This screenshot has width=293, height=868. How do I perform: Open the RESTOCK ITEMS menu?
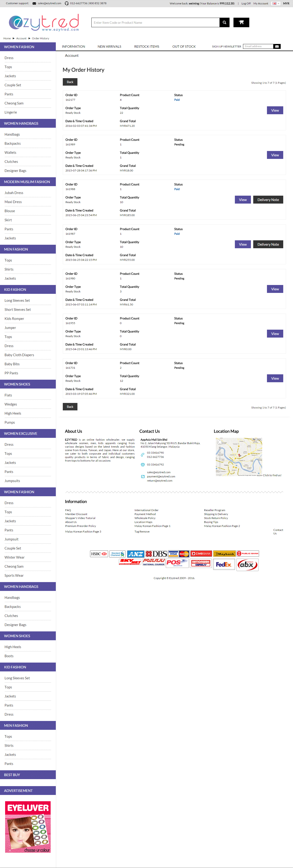coord(146,47)
